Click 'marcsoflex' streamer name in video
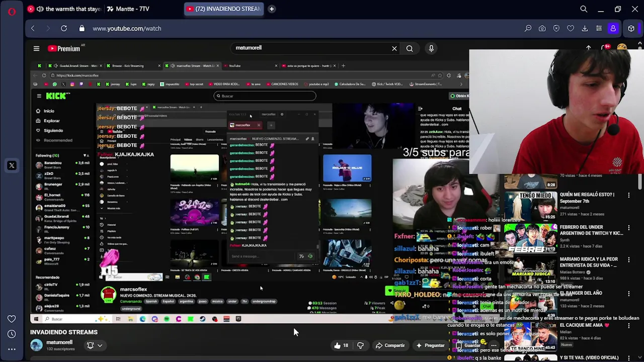 (x=133, y=289)
